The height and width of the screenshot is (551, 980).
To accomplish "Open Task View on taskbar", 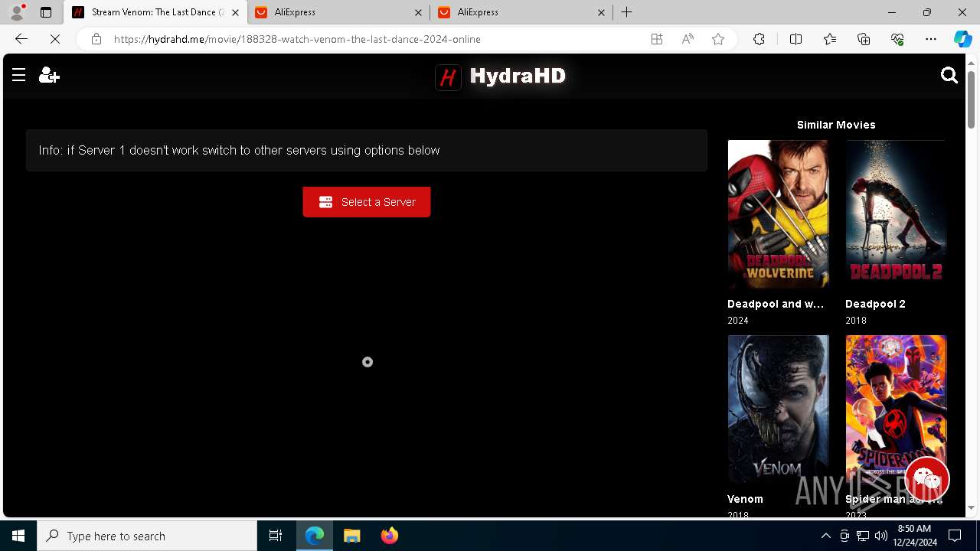I will [276, 536].
